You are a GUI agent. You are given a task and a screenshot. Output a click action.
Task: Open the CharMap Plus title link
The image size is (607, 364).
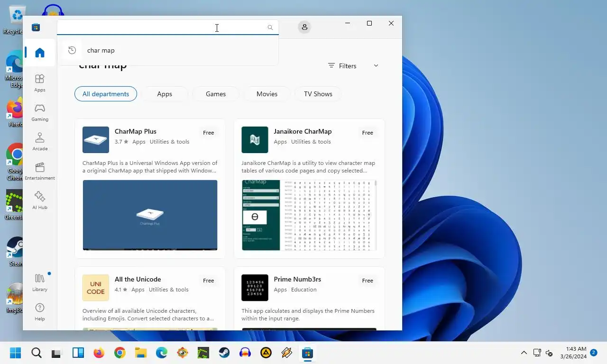[136, 131]
